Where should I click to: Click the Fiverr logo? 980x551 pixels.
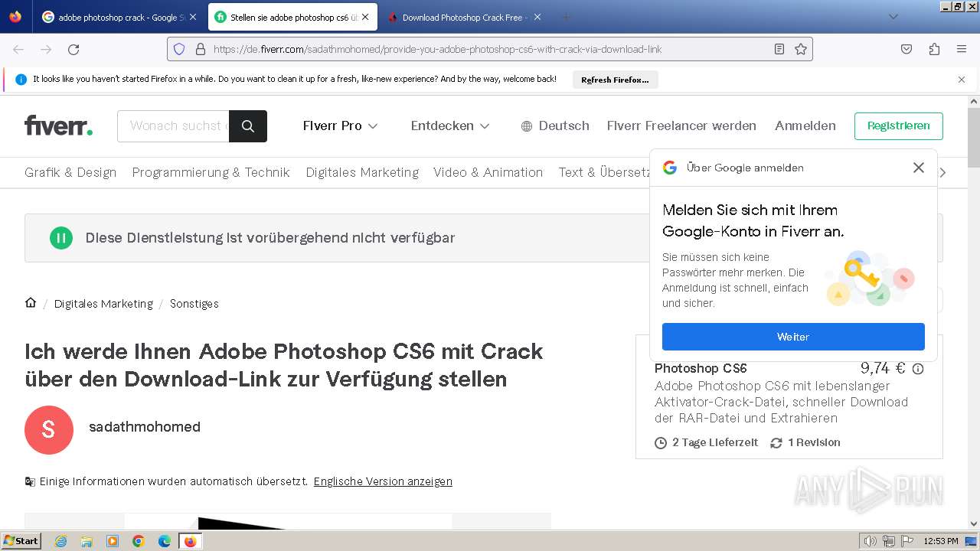[x=58, y=126]
